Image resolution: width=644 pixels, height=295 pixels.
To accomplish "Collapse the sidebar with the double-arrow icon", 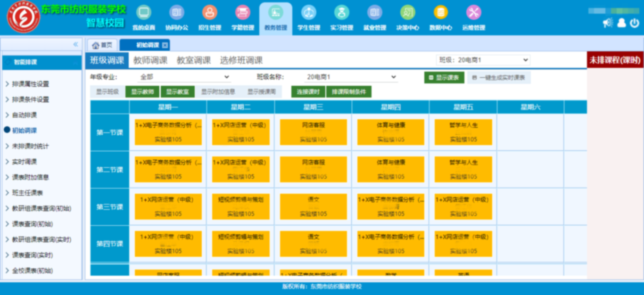I will pyautogui.click(x=75, y=44).
